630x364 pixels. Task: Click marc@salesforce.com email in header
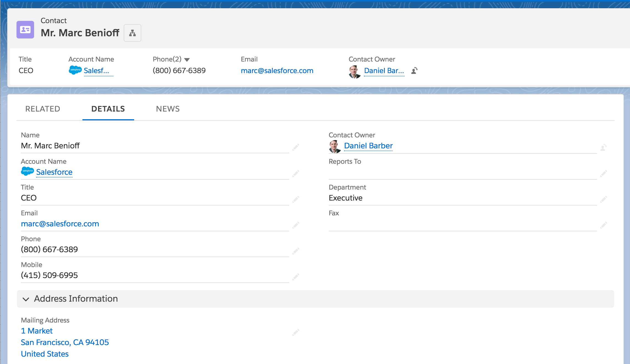point(277,71)
